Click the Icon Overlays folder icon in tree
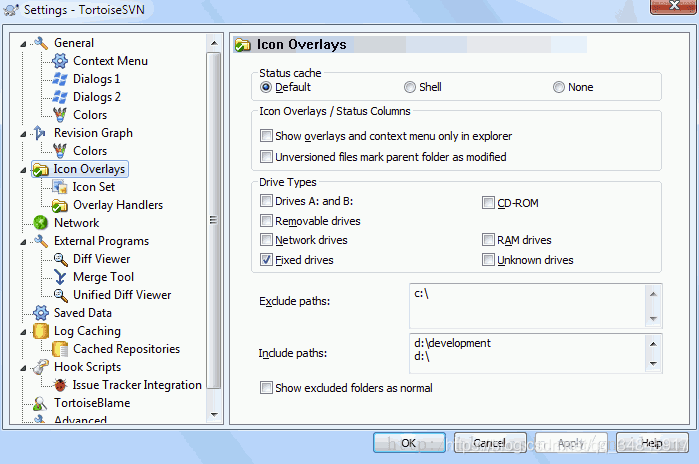Screen dimensions: 699x464 point(41,169)
